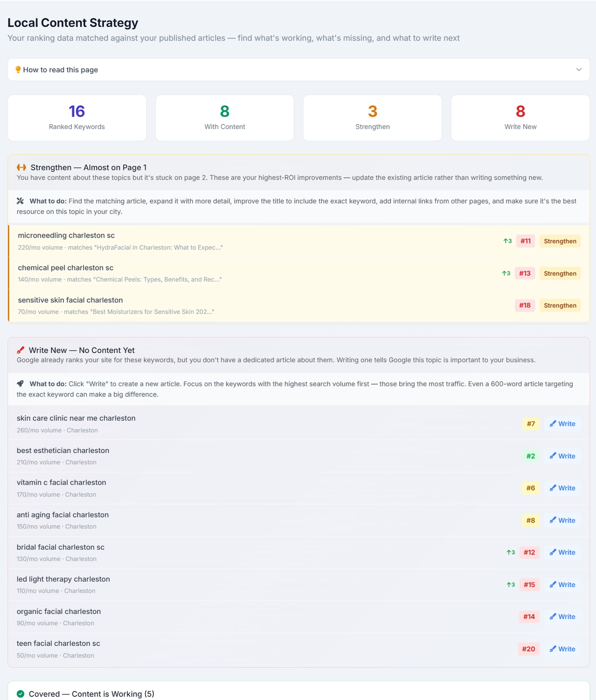The image size is (596, 700).
Task: Click the dumbbell icon in Strengthen section header
Action: point(21,167)
